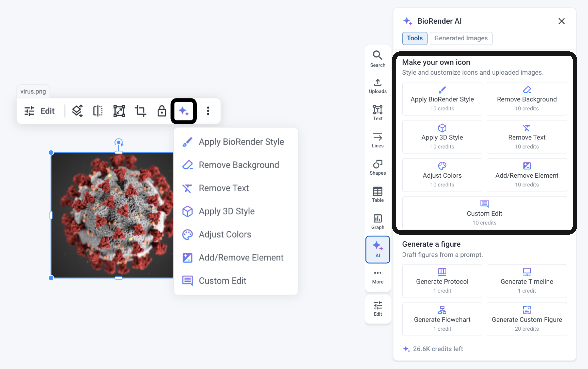Click the virus image on canvas
Image resolution: width=588 pixels, height=369 pixels.
(112, 215)
